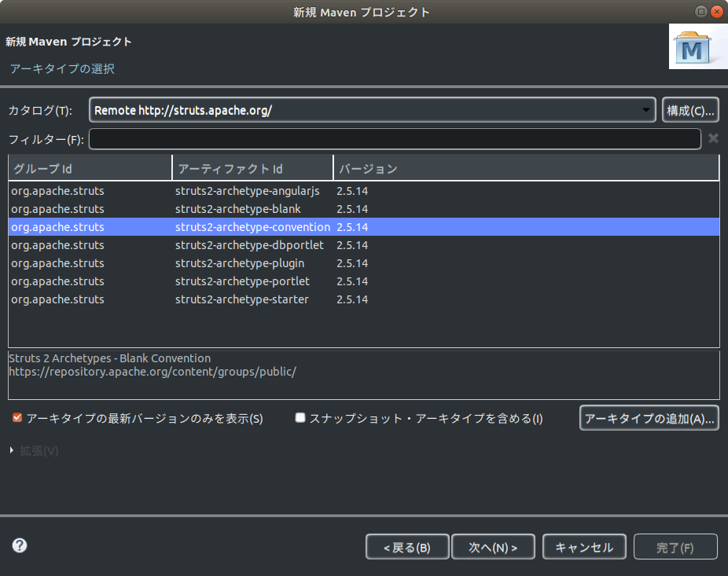This screenshot has height=576, width=728.
Task: Select the struts2-archetype-blank row
Action: 363,209
